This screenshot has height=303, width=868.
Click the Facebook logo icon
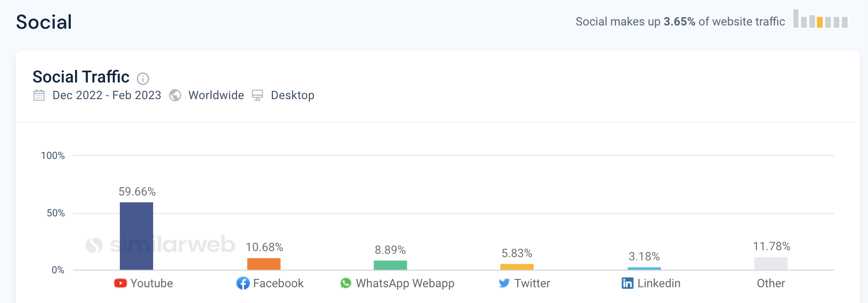pos(243,283)
